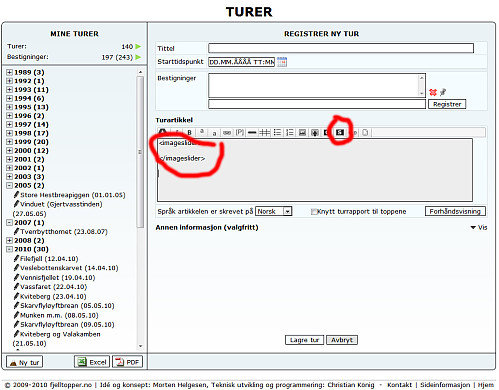499x390 pixels.
Task: Edit the Store Hestbreapiggen trip pencil icon
Action: point(16,194)
